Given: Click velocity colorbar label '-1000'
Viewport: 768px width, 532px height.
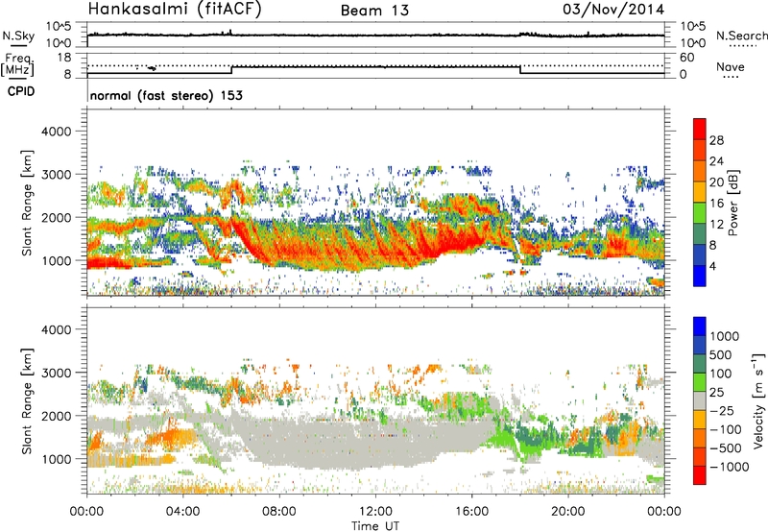Looking at the screenshot, I should pyautogui.click(x=729, y=467).
